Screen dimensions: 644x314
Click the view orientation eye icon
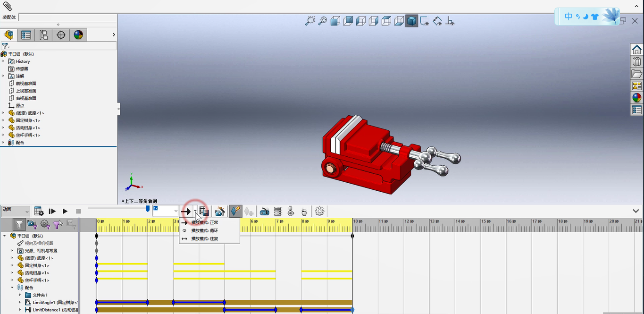[437, 21]
